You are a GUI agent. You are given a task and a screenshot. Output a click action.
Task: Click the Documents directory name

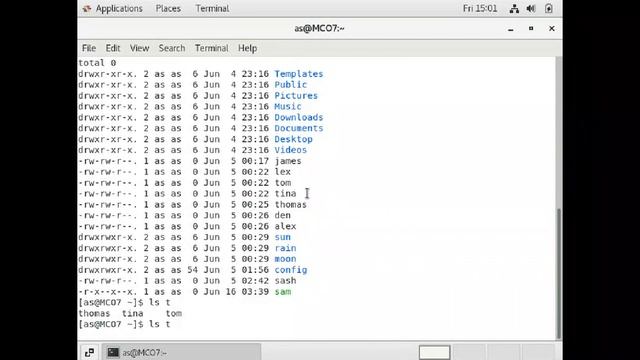click(298, 128)
